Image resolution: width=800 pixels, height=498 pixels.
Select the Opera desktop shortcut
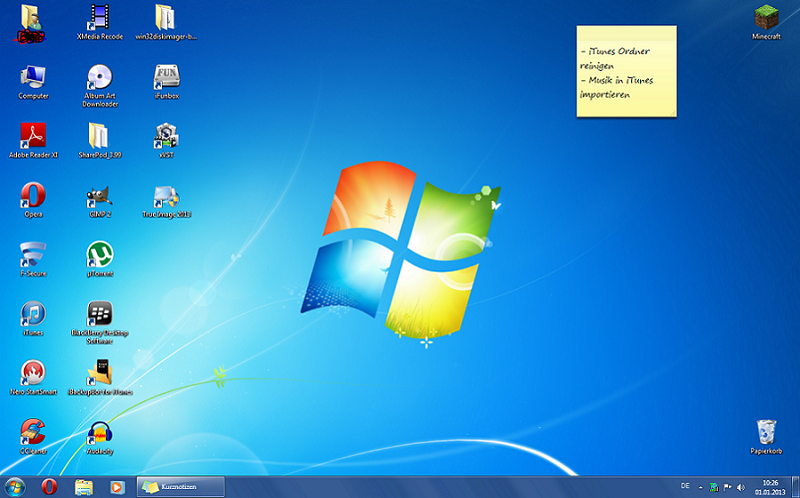(x=33, y=200)
